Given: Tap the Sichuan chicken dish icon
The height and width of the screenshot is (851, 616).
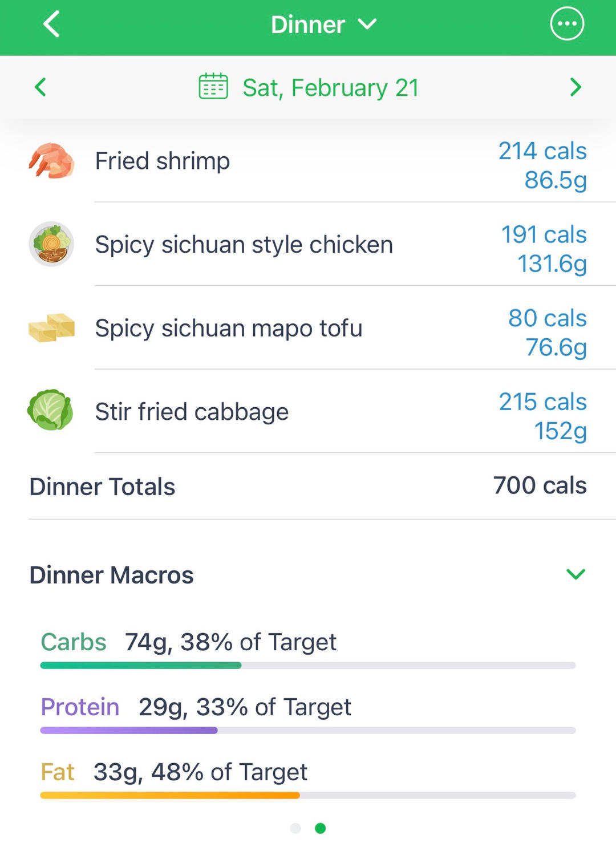Looking at the screenshot, I should pyautogui.click(x=51, y=244).
